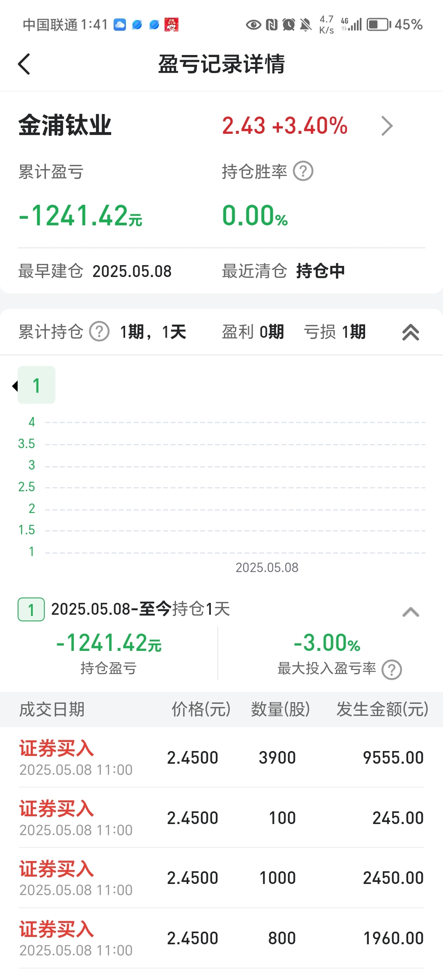The image size is (443, 980).
Task: Tap amount 2450.00
Action: (393, 878)
